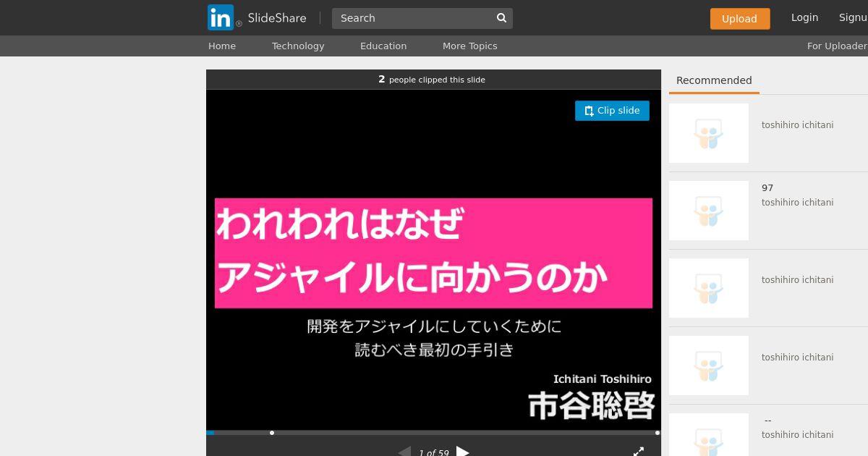Image resolution: width=868 pixels, height=456 pixels.
Task: Click the search magnifier icon
Action: pyautogui.click(x=501, y=18)
